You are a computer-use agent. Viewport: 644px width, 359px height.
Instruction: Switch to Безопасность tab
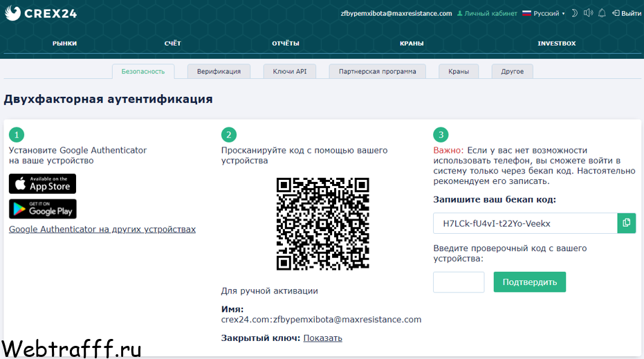point(143,71)
